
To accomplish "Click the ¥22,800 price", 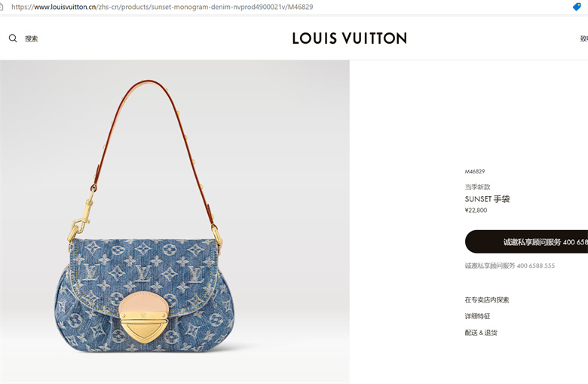I will point(476,210).
